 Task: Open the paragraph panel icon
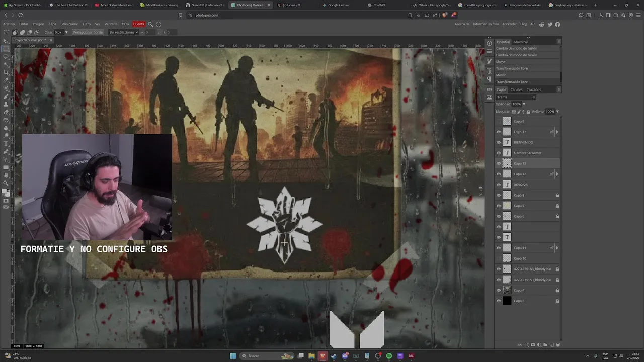pos(489,79)
